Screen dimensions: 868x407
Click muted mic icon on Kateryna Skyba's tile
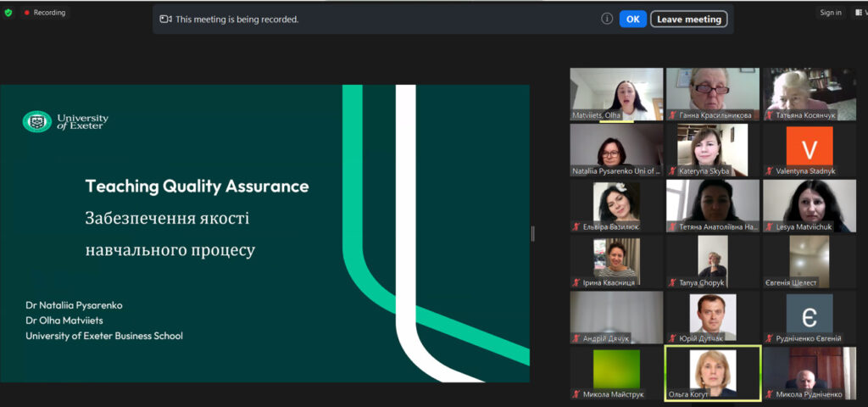click(672, 170)
